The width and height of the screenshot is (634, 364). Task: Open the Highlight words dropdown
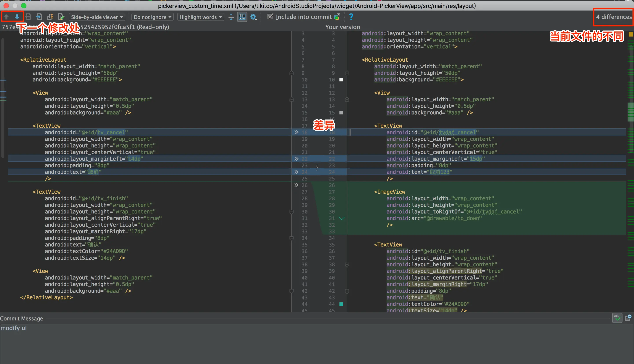[x=201, y=17]
